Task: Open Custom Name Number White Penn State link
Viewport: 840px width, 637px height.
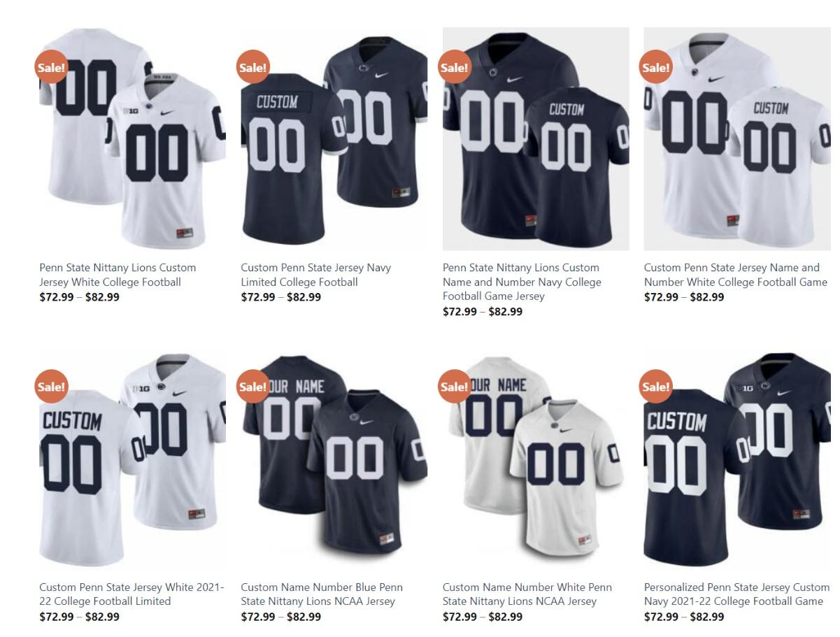Action: tap(527, 594)
